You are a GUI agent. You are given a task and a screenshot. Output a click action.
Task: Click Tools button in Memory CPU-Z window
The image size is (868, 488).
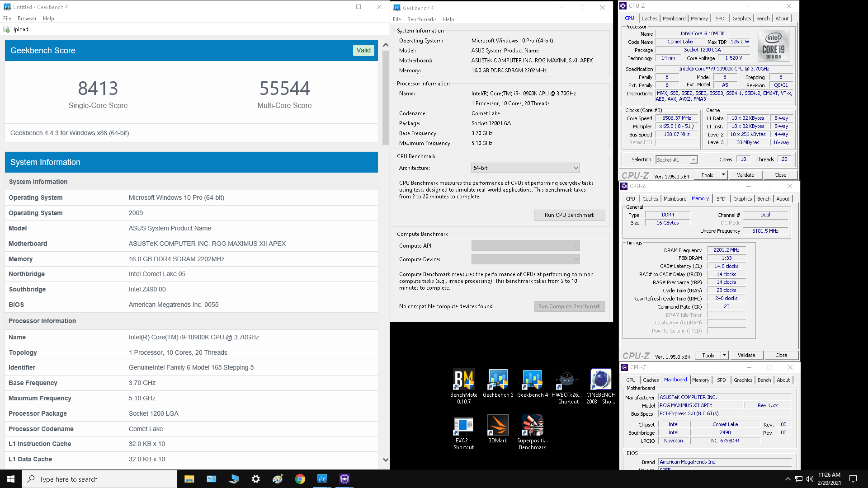coord(708,356)
